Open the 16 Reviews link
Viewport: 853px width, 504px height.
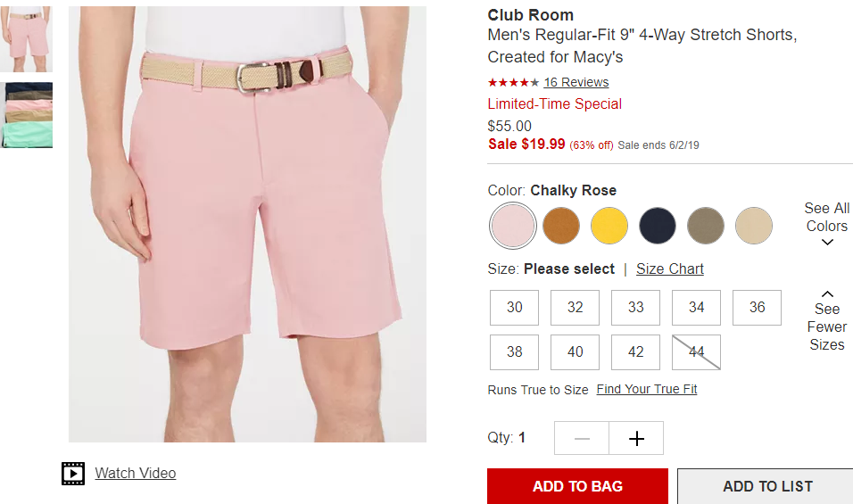pyautogui.click(x=576, y=83)
